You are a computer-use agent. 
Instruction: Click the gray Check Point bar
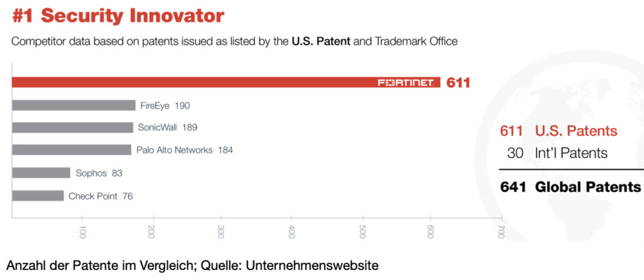38,196
